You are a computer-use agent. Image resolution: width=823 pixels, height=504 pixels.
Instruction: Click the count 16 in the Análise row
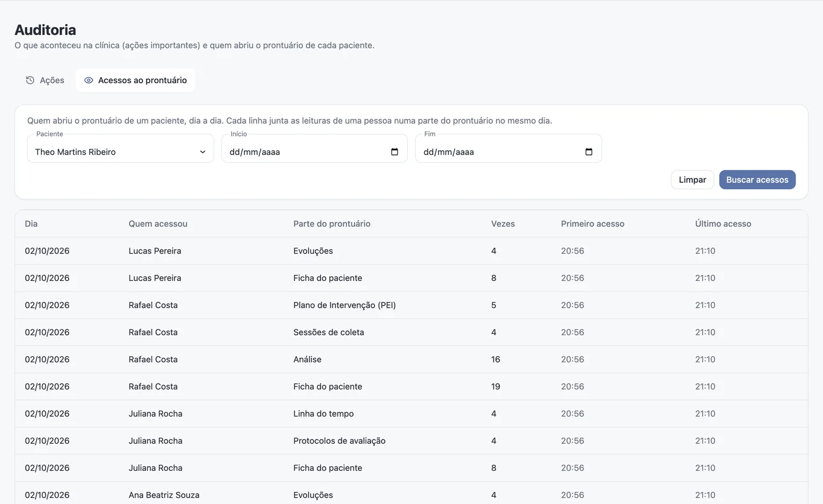tap(496, 359)
